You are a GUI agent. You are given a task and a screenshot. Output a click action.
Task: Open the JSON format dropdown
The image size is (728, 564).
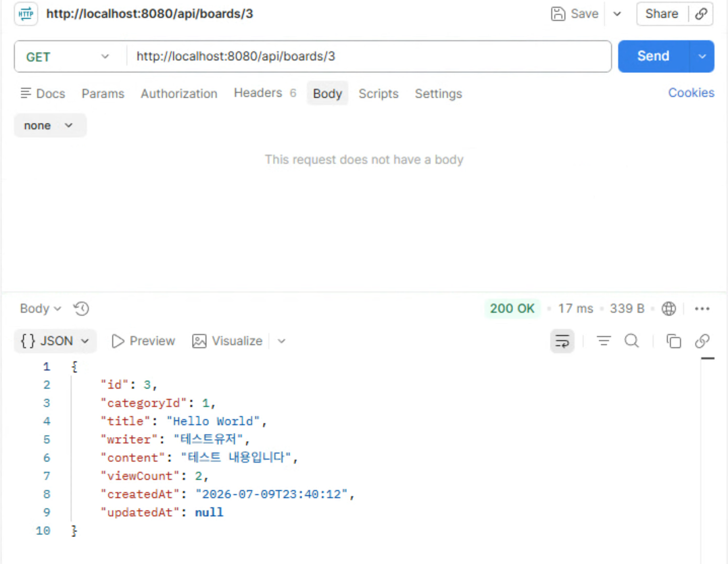click(55, 341)
